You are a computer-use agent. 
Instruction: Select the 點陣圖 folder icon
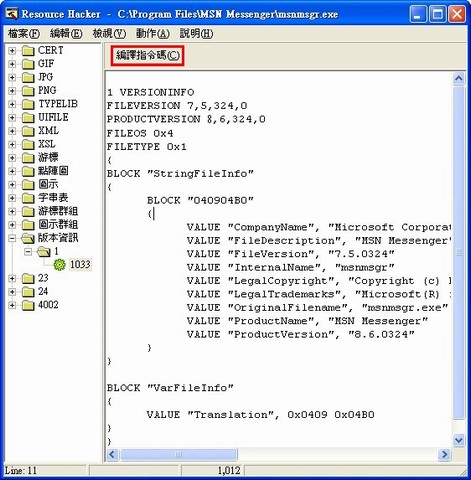[x=28, y=171]
